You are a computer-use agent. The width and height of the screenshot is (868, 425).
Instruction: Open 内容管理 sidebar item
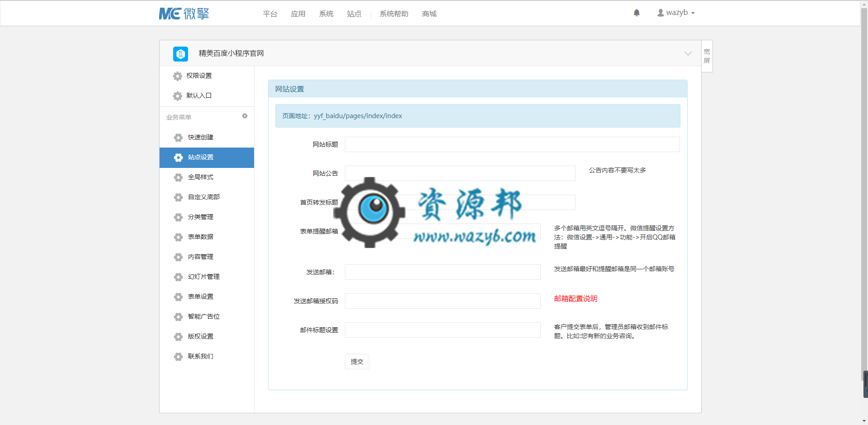point(207,257)
